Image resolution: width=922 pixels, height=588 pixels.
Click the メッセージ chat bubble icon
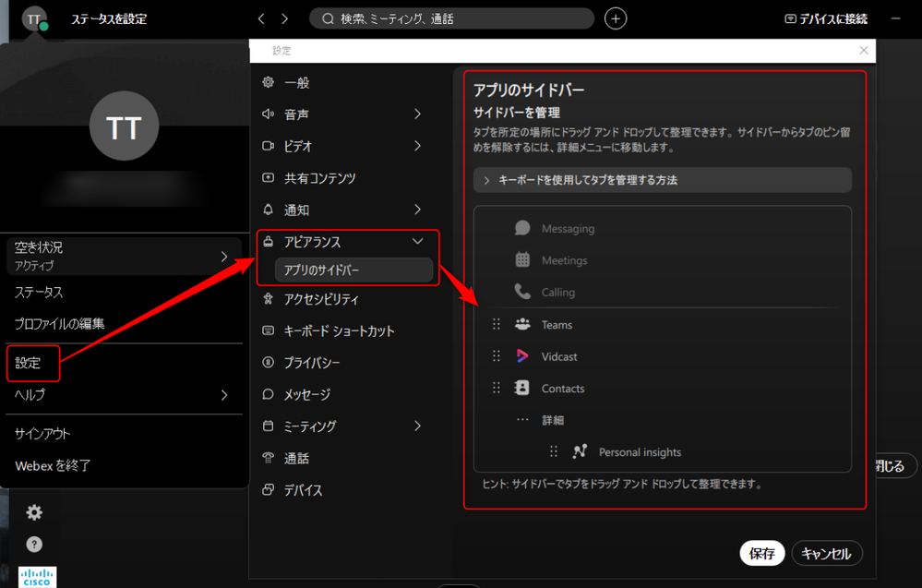tap(269, 394)
